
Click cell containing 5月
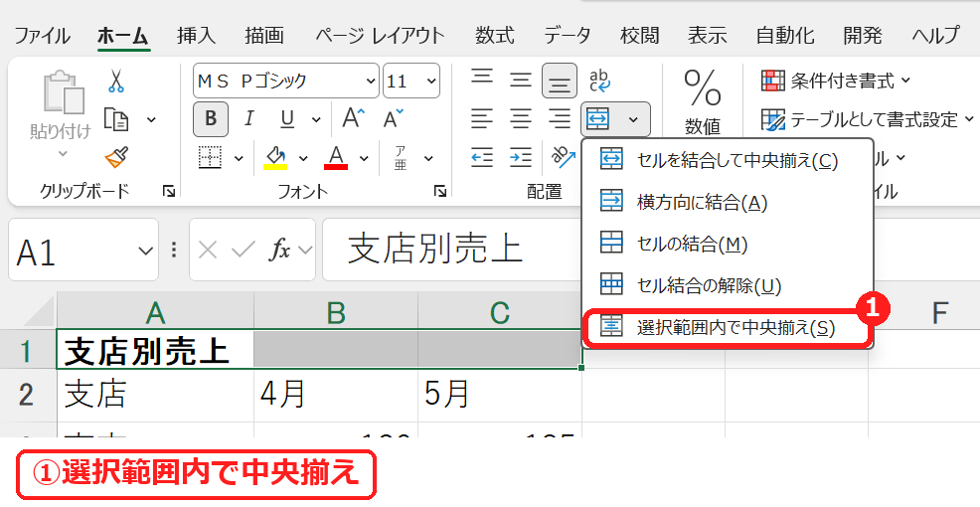click(x=499, y=395)
